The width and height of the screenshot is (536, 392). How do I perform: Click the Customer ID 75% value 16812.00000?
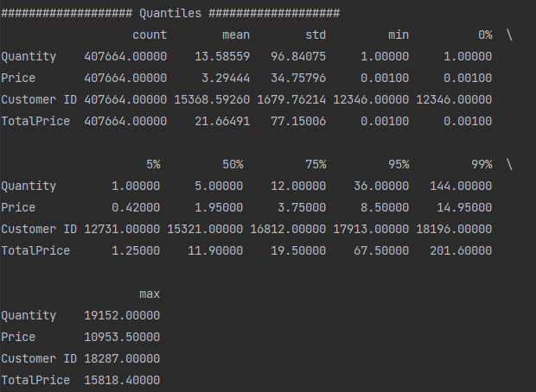(x=288, y=229)
